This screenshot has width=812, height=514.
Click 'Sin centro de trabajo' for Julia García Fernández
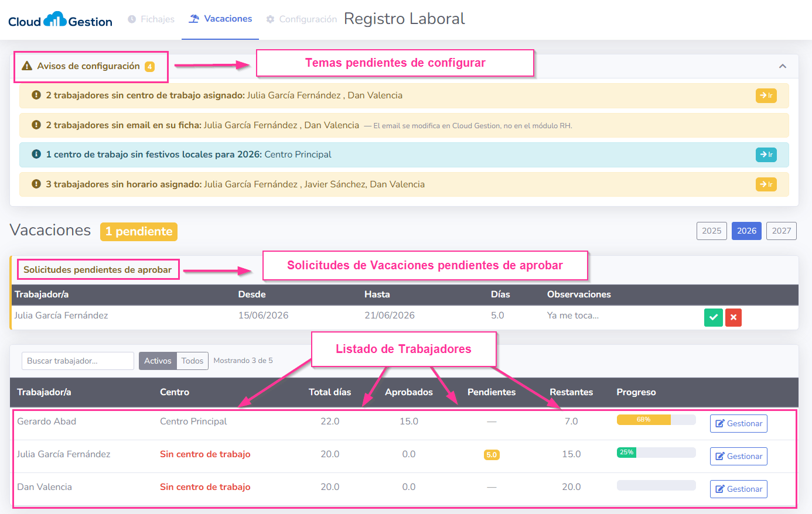tap(205, 454)
